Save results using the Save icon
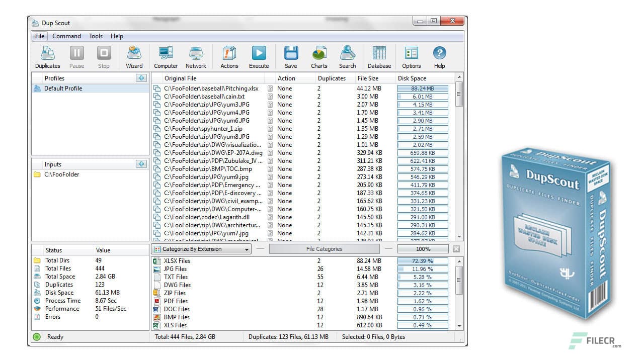 [291, 57]
